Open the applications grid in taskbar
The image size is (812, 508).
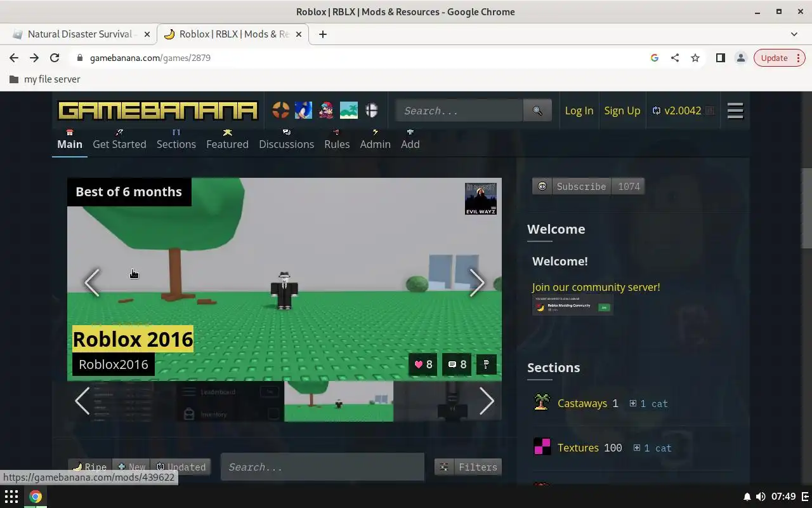[11, 497]
